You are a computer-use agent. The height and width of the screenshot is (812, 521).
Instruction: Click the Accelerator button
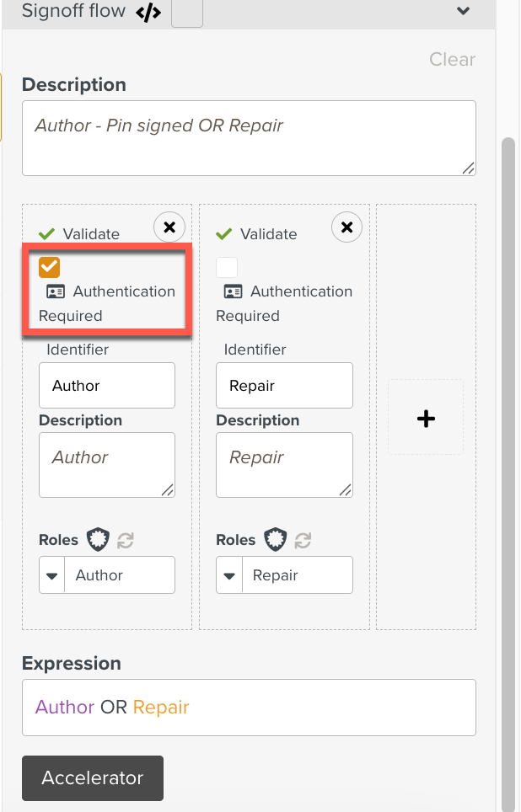[92, 778]
